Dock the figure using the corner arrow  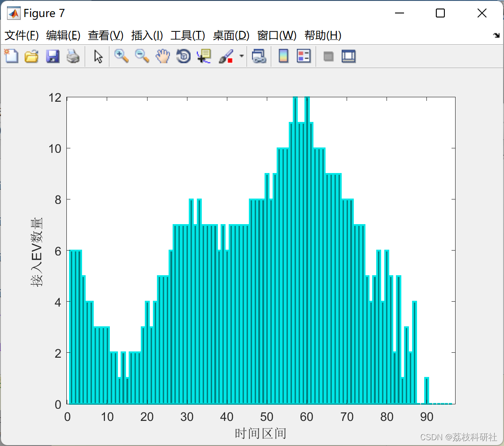[497, 35]
